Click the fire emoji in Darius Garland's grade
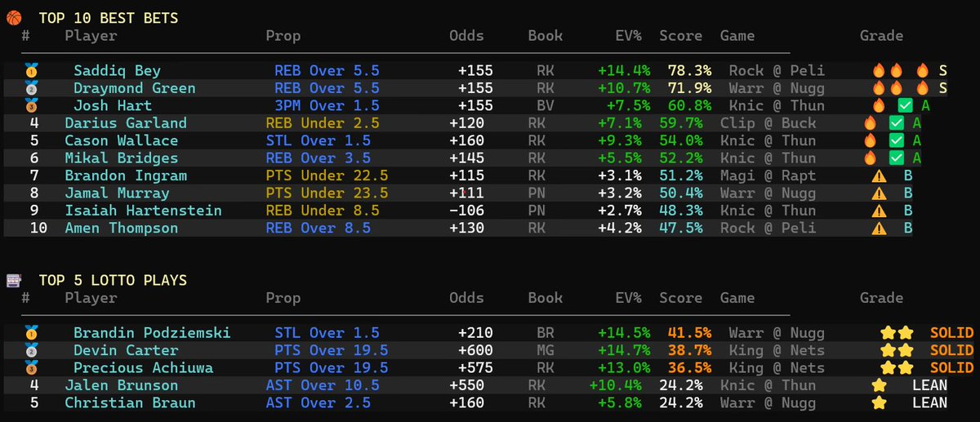The width and height of the screenshot is (980, 422). (871, 123)
